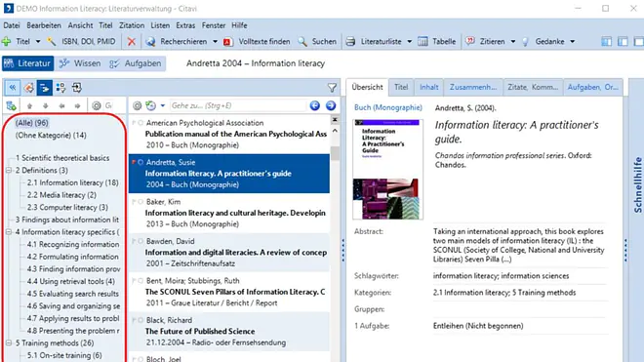This screenshot has width=644, height=362.
Task: Click the Zitieren quote button
Action: click(x=486, y=42)
